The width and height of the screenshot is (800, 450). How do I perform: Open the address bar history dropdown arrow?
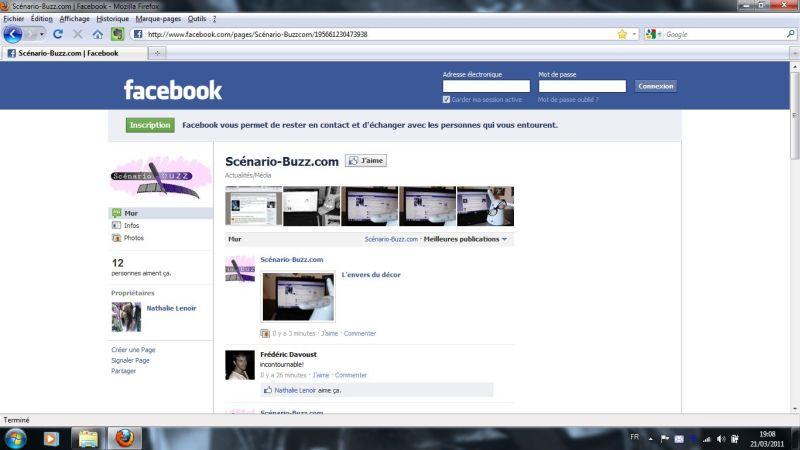tap(634, 34)
